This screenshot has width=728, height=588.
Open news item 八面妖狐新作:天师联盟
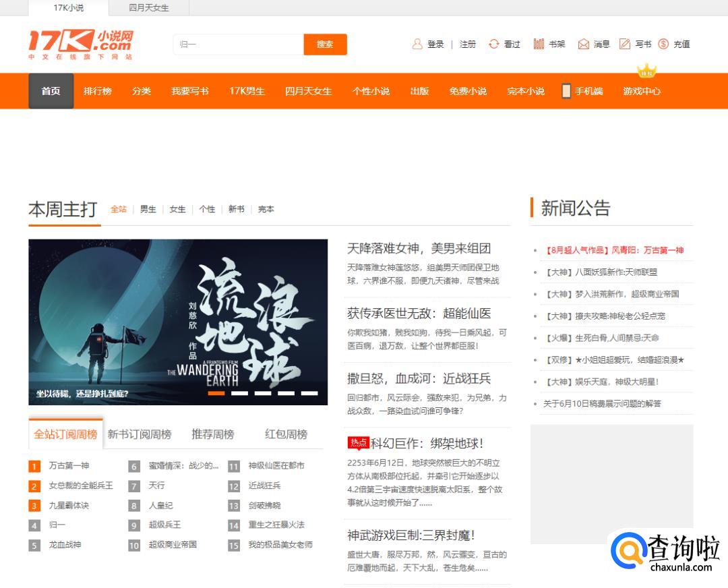pyautogui.click(x=601, y=272)
